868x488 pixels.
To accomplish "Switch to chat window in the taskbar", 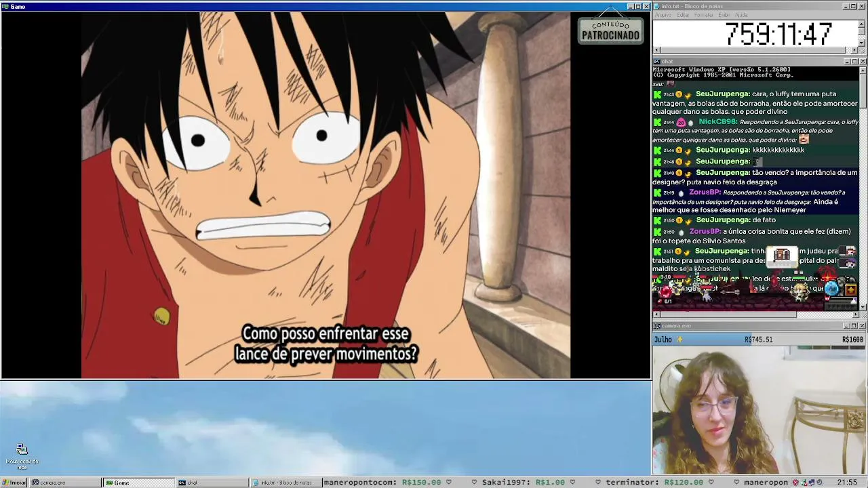I will [x=212, y=483].
